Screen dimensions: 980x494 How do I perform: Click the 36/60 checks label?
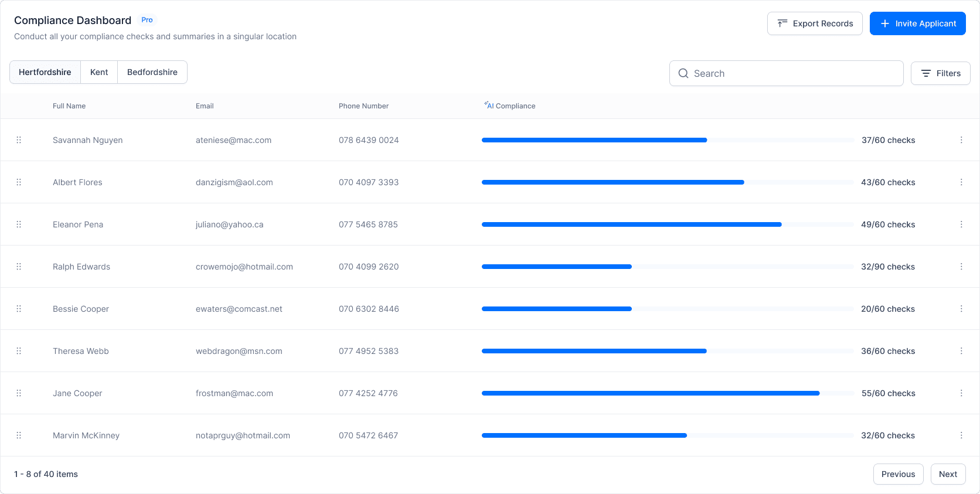tap(888, 351)
